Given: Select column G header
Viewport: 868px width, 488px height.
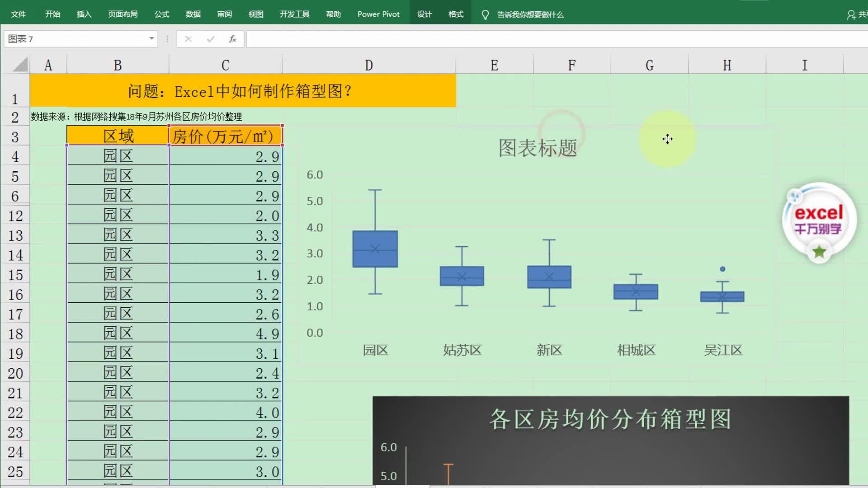Looking at the screenshot, I should click(650, 65).
